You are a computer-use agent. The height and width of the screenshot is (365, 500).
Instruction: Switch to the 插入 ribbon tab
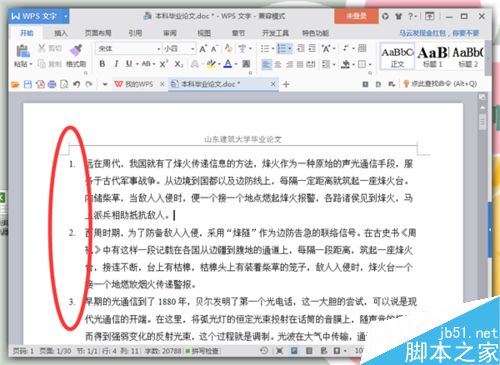pos(61,33)
